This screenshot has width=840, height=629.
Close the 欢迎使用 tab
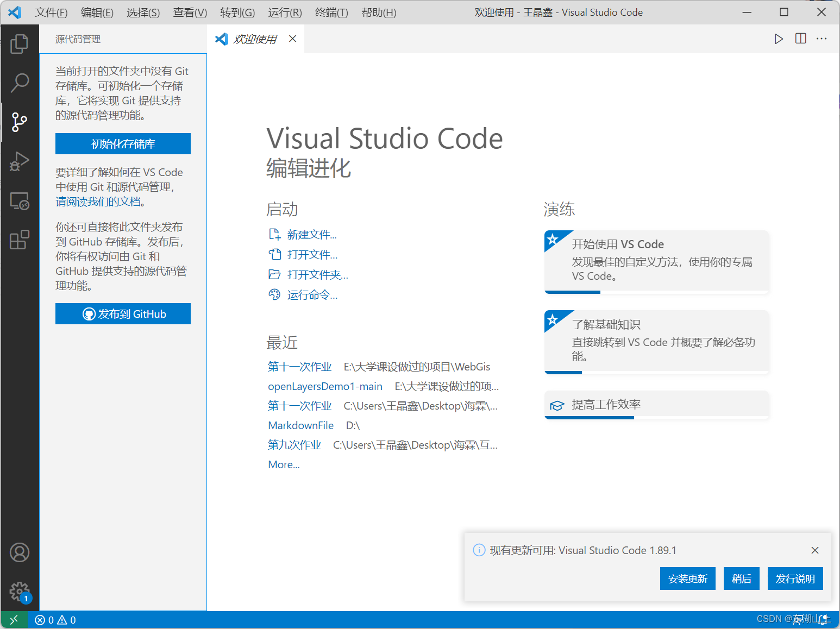coord(292,39)
